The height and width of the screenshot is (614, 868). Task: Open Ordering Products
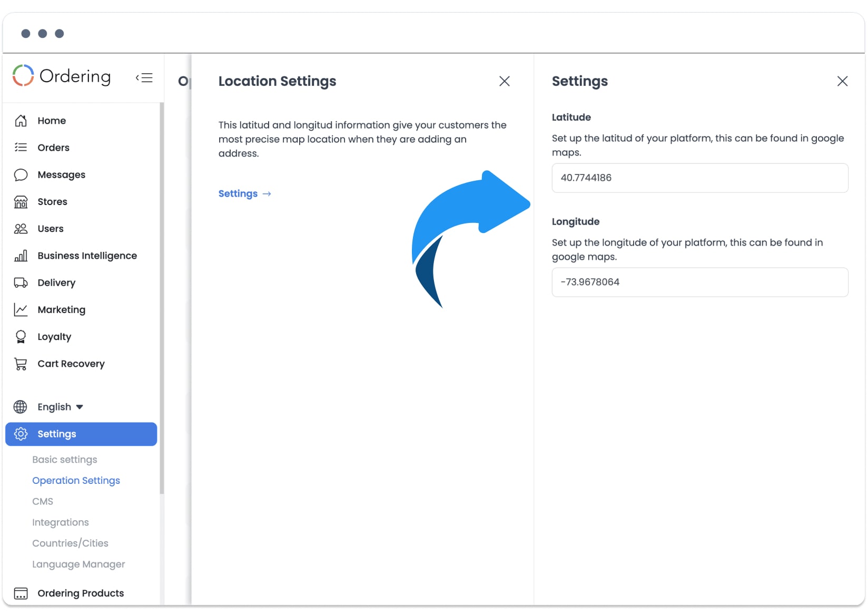tap(81, 593)
